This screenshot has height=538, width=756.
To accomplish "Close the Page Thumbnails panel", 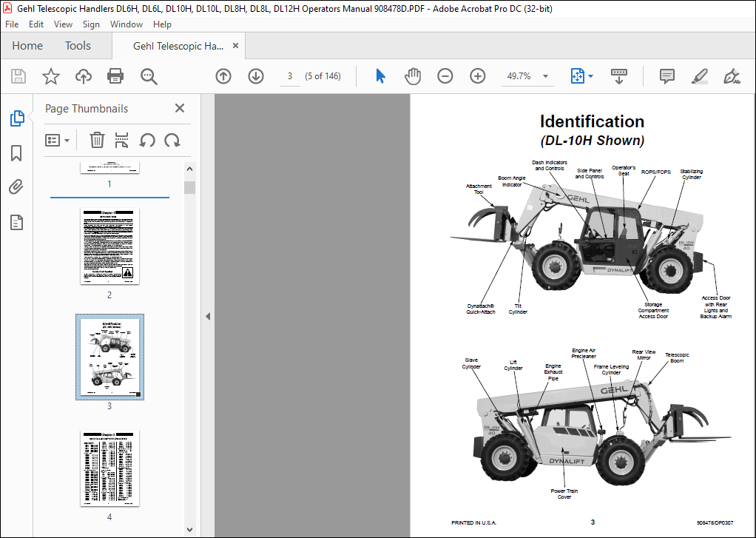I will pyautogui.click(x=179, y=108).
